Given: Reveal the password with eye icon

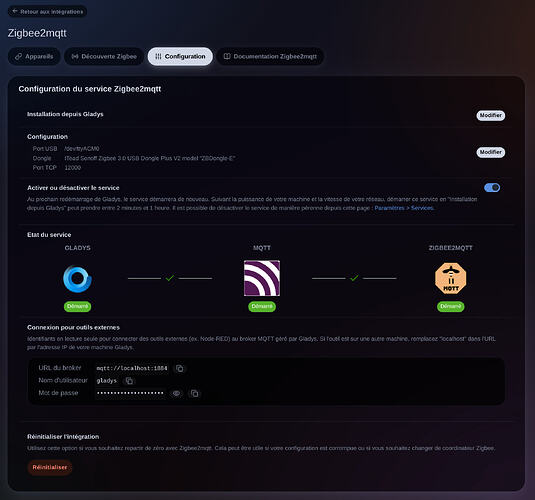Looking at the screenshot, I should click(x=176, y=393).
